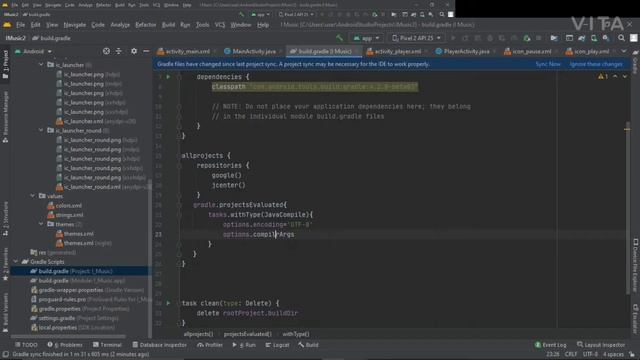Screen dimensions: 640x360
Task: Open the Layout Inspector
Action: pos(601,345)
